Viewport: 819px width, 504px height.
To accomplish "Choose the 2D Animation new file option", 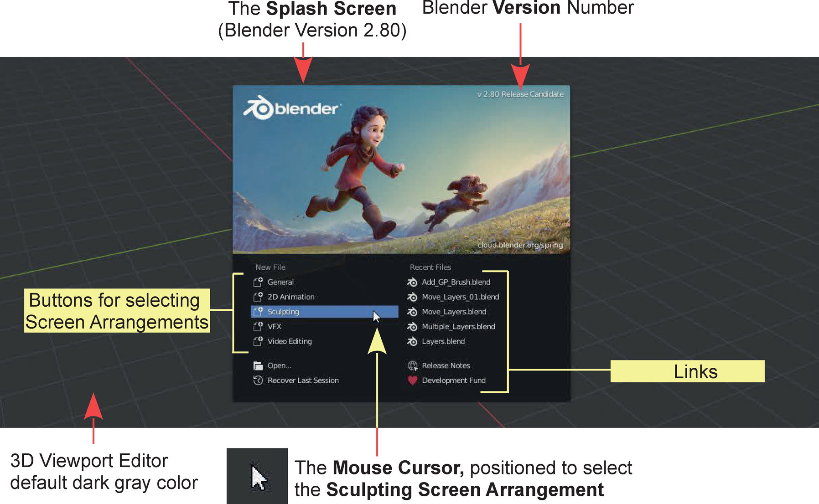I will 291,297.
